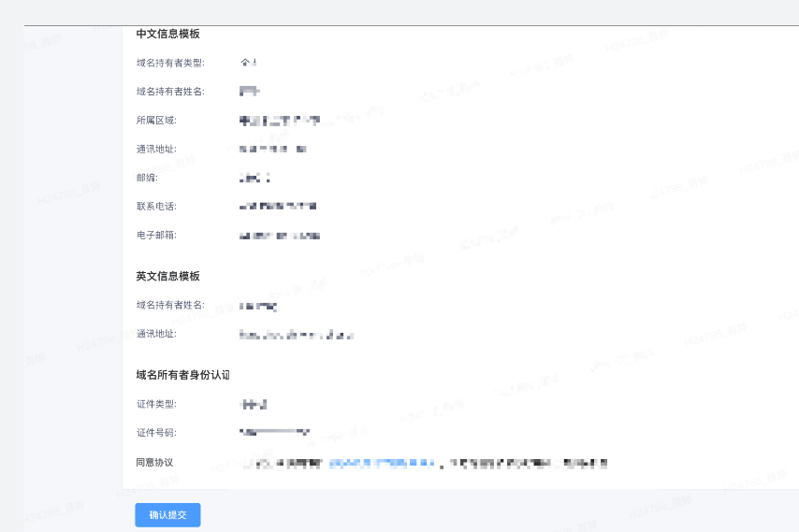Image resolution: width=799 pixels, height=532 pixels.
Task: Click the 邮编 field label
Action: [147, 177]
